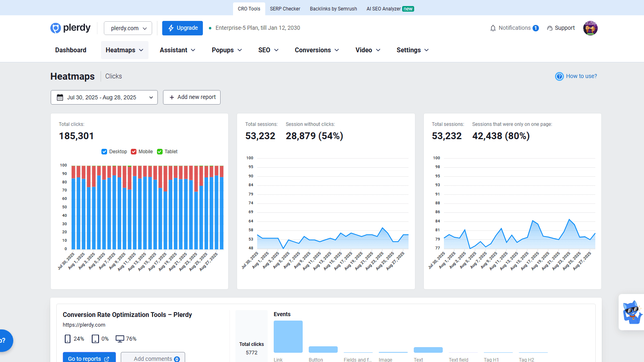Go to the Dashboard menu item
The image size is (644, 362).
pyautogui.click(x=71, y=50)
